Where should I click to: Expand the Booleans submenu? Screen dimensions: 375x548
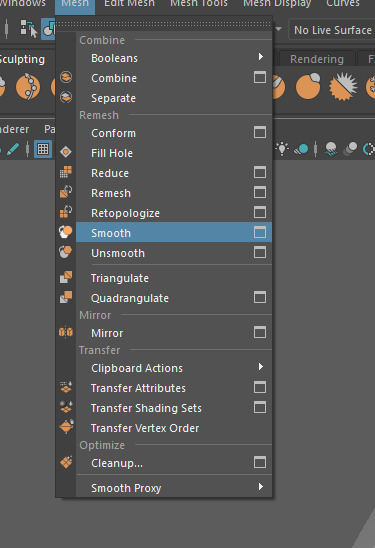(261, 57)
